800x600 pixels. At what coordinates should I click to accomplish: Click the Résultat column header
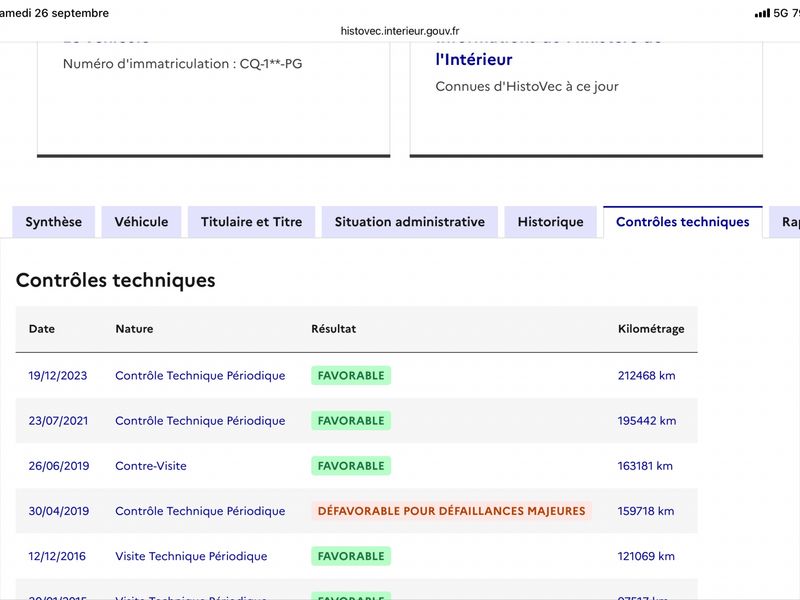(x=334, y=329)
